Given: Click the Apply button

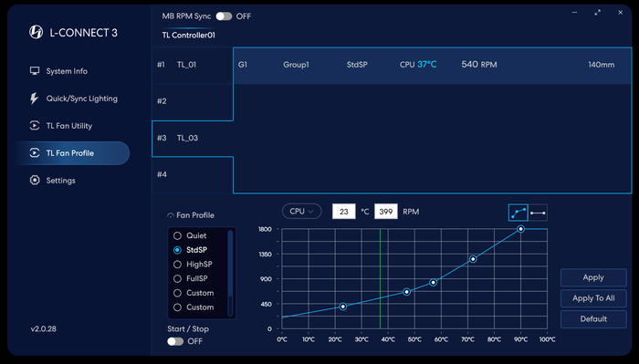Looking at the screenshot, I should point(593,277).
